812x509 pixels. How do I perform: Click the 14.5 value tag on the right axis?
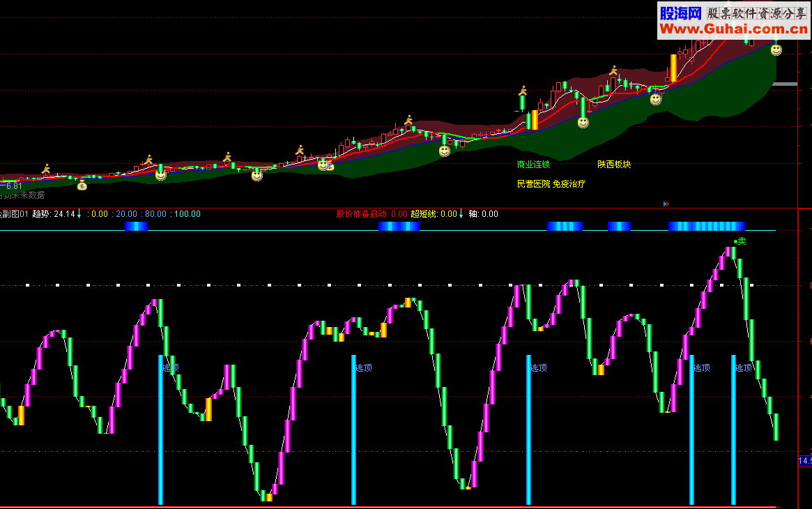coord(805,461)
